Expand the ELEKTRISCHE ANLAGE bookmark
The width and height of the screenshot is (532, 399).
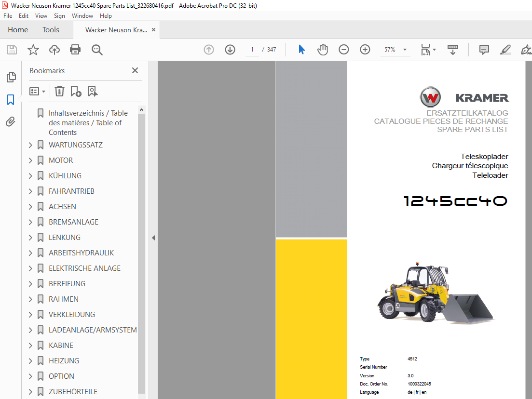(x=30, y=268)
